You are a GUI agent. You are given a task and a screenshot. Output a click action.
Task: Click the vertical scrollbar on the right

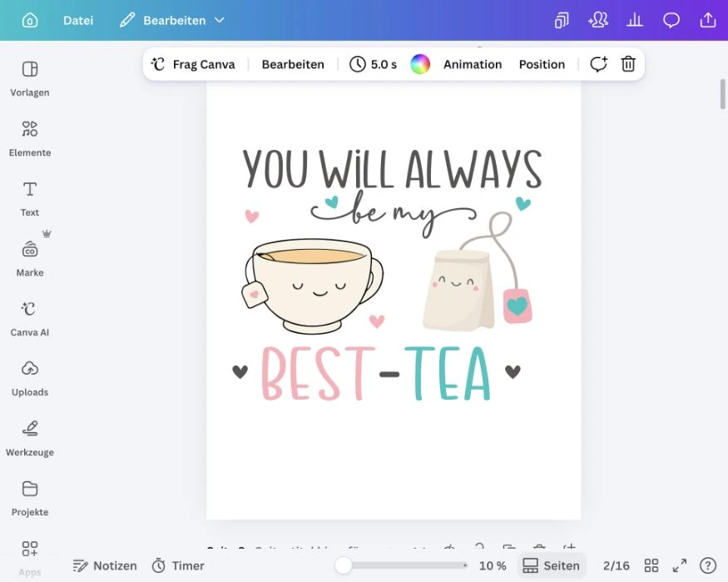click(x=723, y=94)
